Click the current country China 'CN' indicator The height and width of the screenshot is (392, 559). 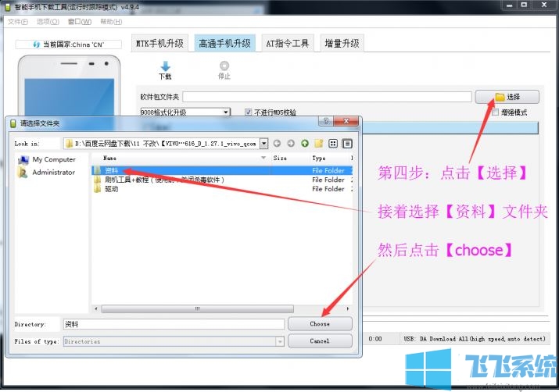[x=69, y=45]
